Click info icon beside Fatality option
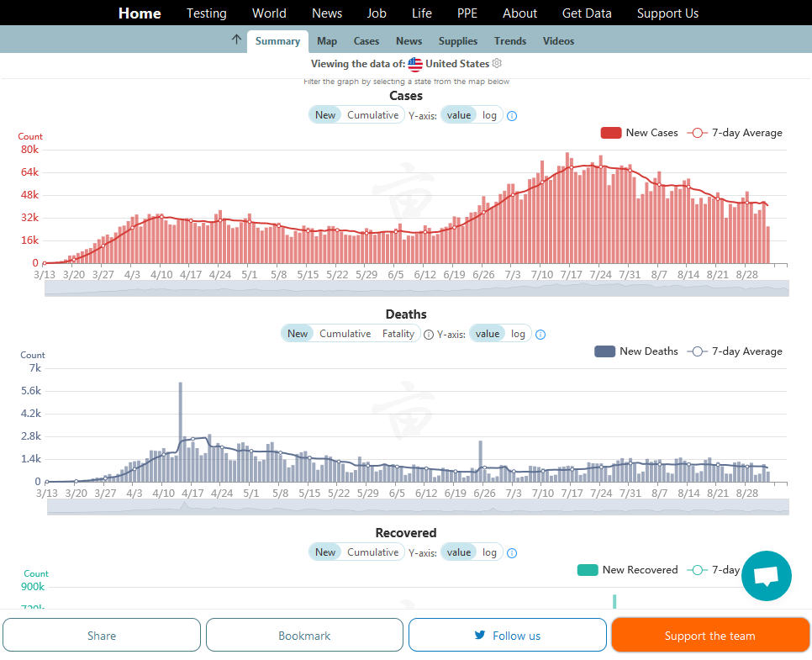The width and height of the screenshot is (812, 660). [x=429, y=335]
